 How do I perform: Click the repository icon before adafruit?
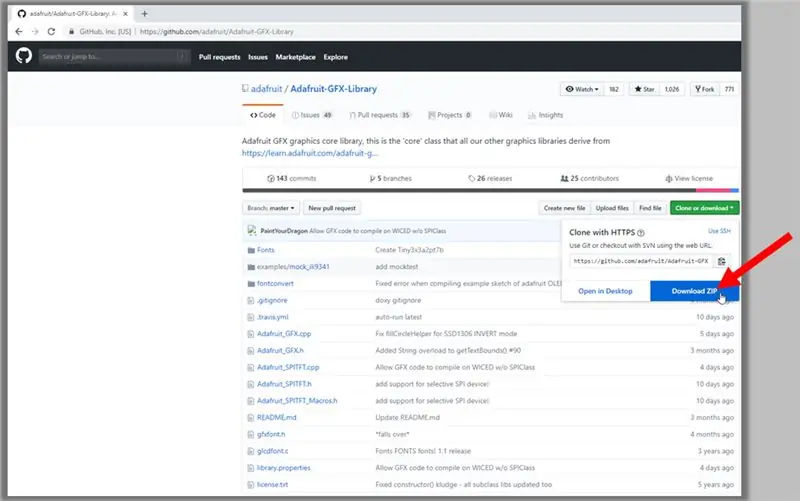click(245, 88)
